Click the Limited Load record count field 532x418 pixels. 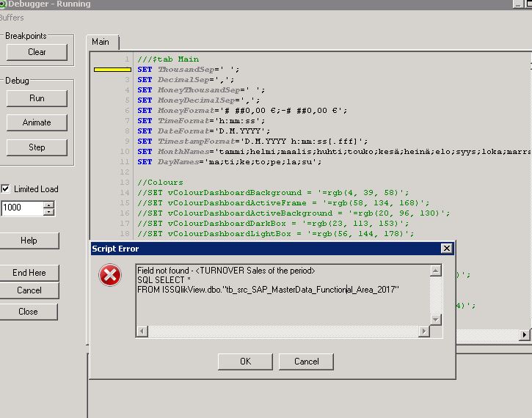point(23,208)
